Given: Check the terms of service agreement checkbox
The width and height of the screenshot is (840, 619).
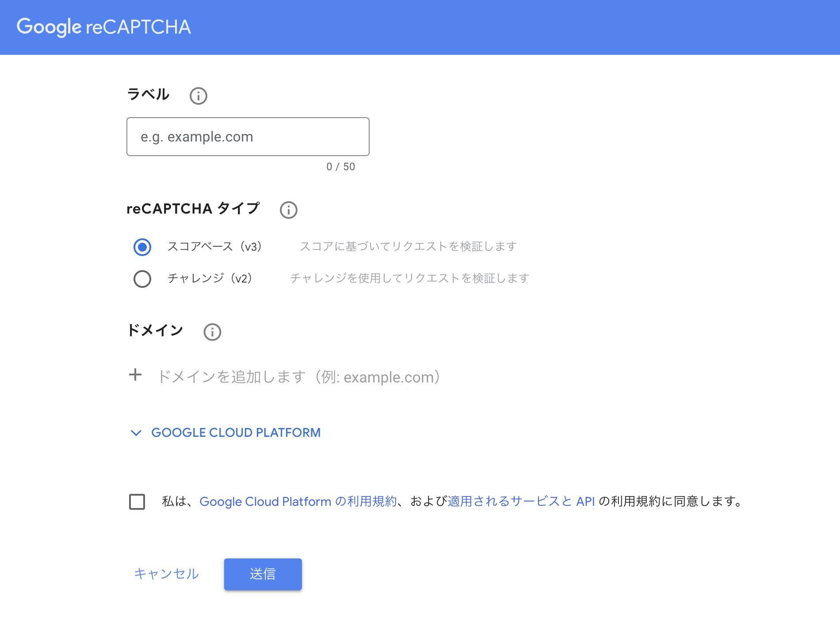Looking at the screenshot, I should click(x=137, y=502).
